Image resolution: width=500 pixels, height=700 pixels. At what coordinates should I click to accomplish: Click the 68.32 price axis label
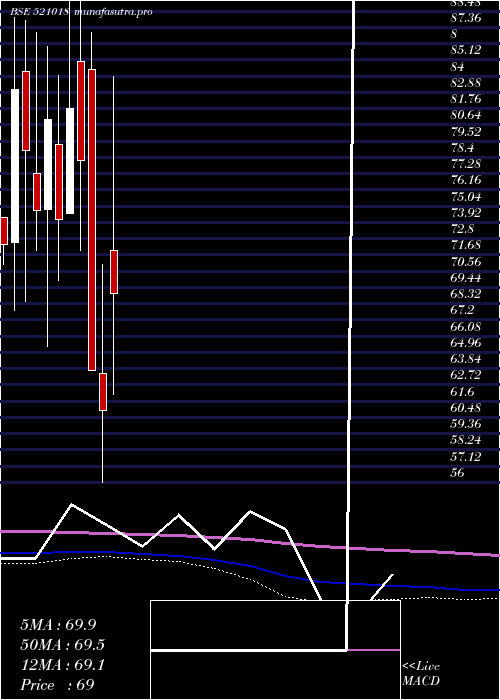point(466,294)
